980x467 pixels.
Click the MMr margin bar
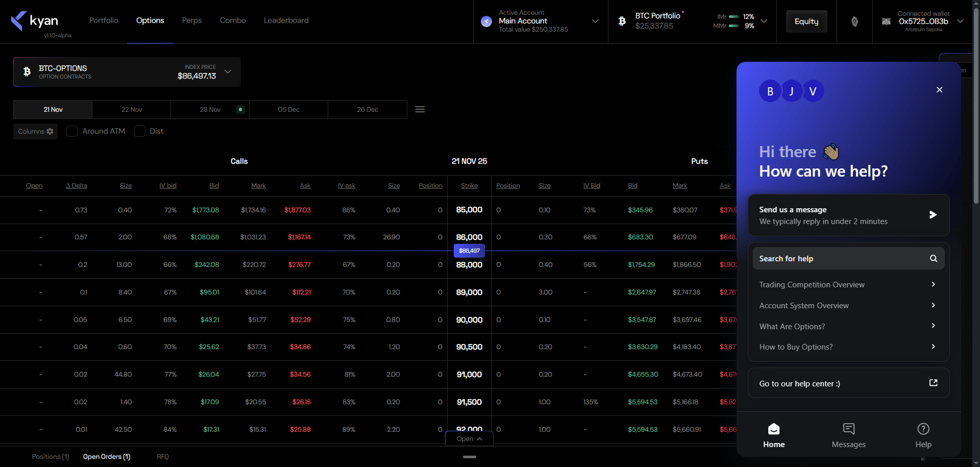[x=734, y=26]
